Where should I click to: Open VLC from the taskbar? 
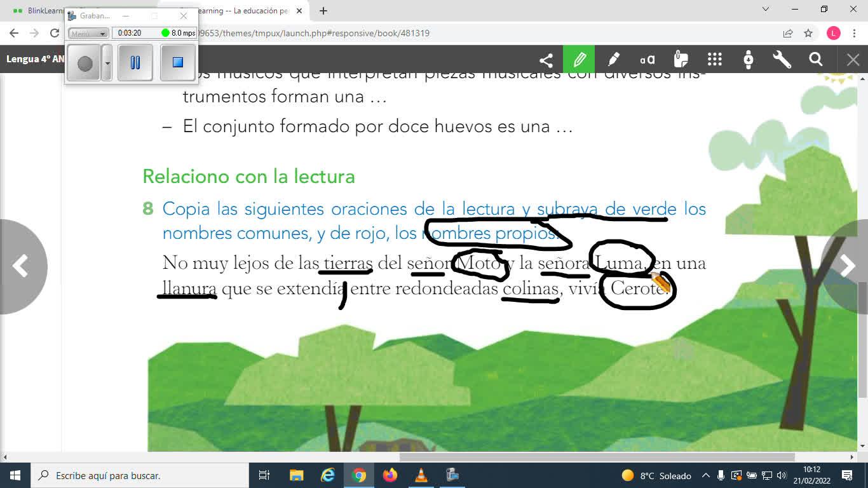click(x=421, y=475)
